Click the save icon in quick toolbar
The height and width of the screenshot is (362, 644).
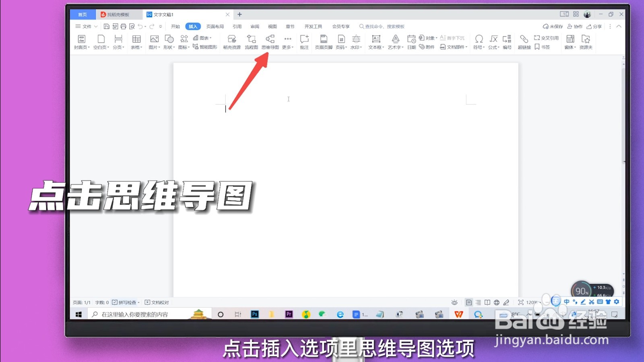pyautogui.click(x=106, y=27)
